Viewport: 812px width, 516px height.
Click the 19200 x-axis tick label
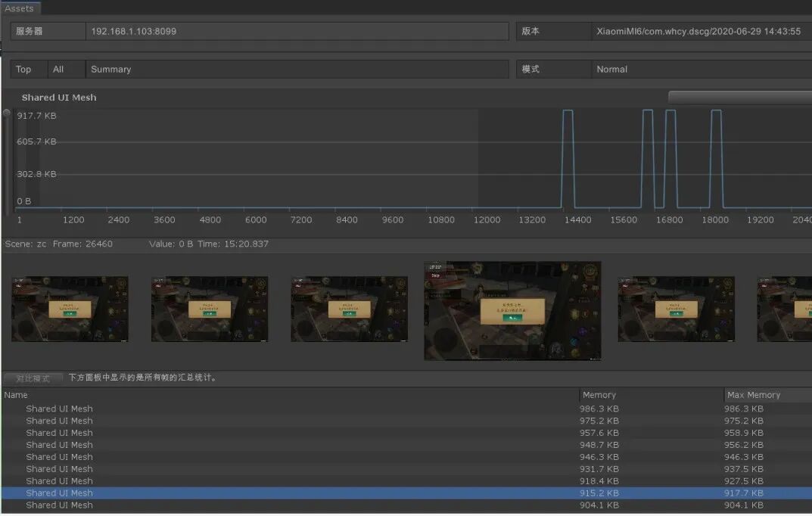[x=761, y=220]
